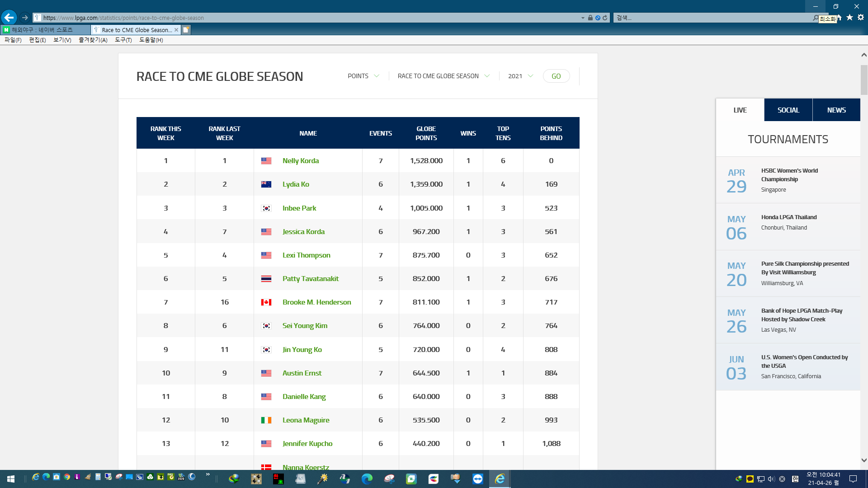Open browser tools via the gear icon
This screenshot has height=488, width=868.
(x=861, y=17)
